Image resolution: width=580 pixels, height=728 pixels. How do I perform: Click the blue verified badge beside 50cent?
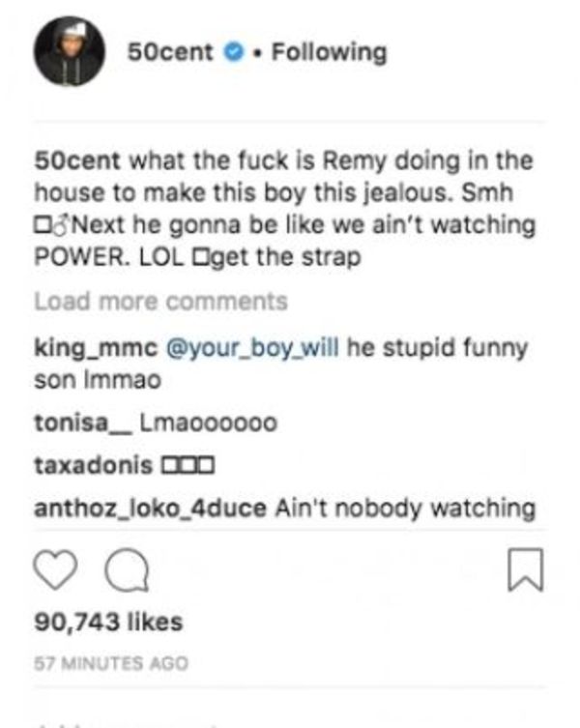point(234,51)
